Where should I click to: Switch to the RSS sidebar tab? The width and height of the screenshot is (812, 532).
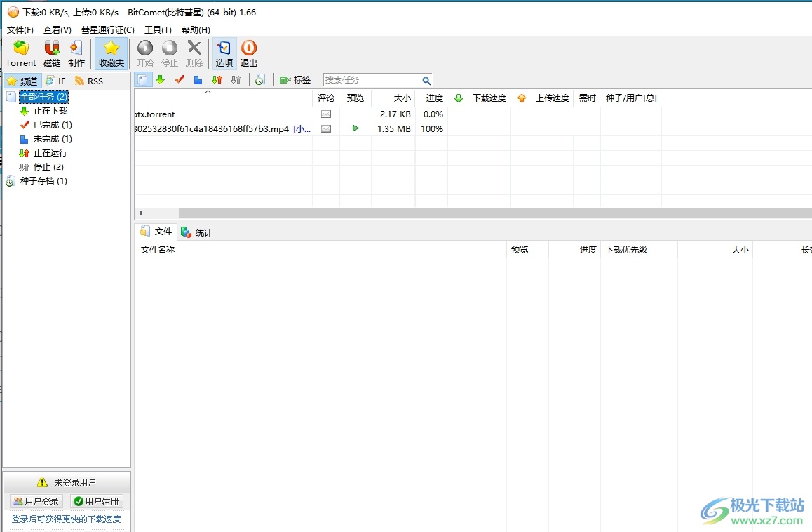(89, 81)
